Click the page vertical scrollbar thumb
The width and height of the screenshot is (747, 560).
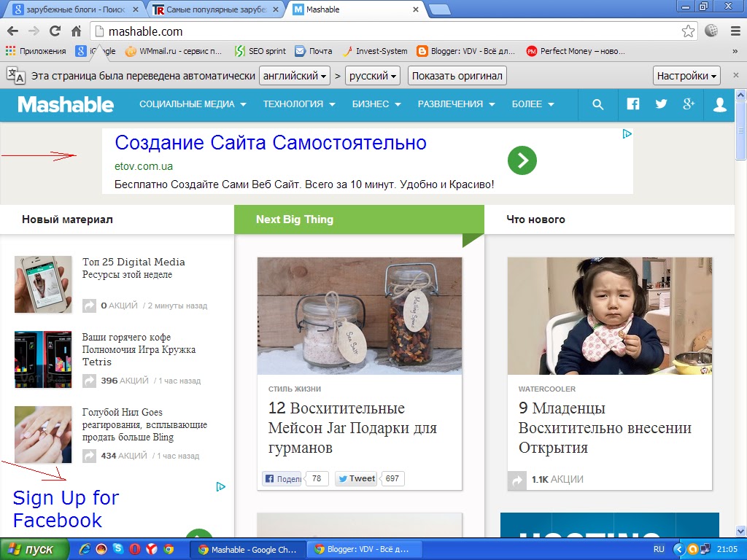pyautogui.click(x=740, y=131)
